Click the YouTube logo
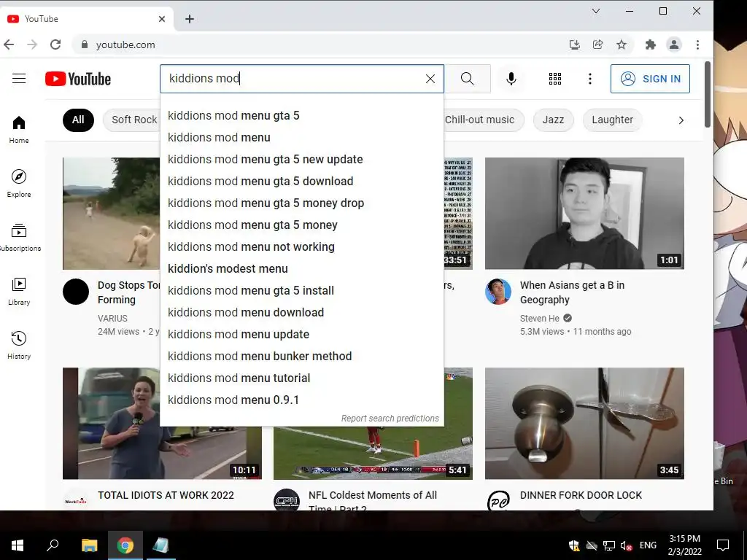Screen dimensions: 747x560 click(78, 79)
